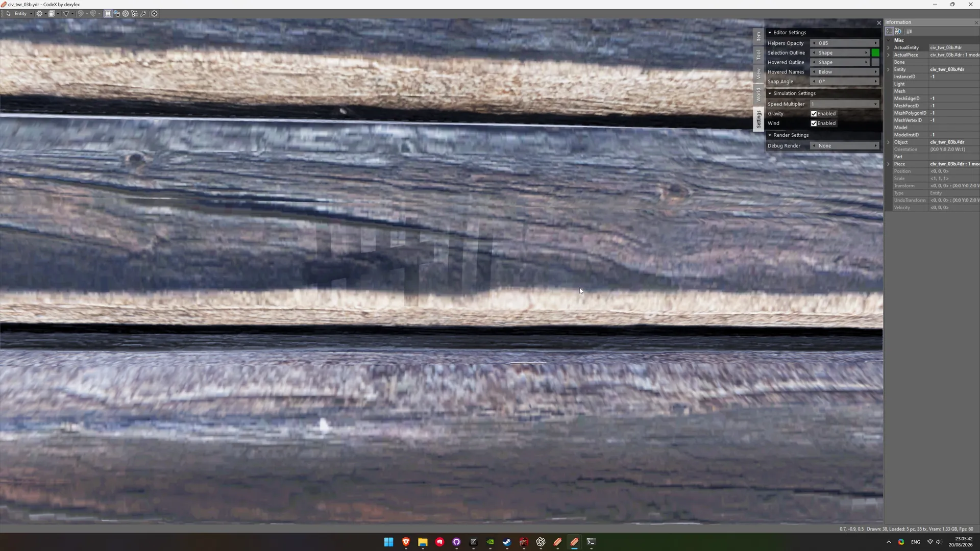Viewport: 980px width, 551px height.
Task: Open the gear settings toolbar icon
Action: point(154,14)
